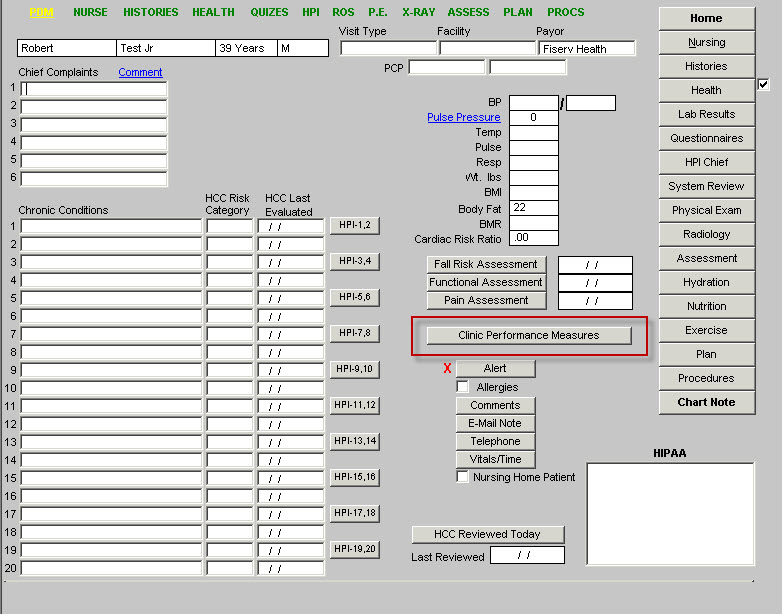This screenshot has height=614, width=782.
Task: Open Fall Risk Assessment
Action: click(486, 264)
